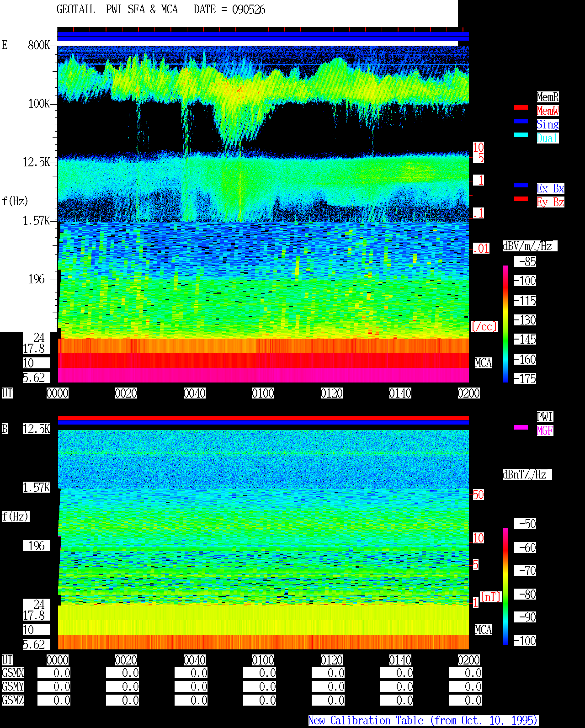Screen dimensions: 585x728
Task: Click the blue mode bar above E spectrogram
Action: pyautogui.click(x=263, y=36)
